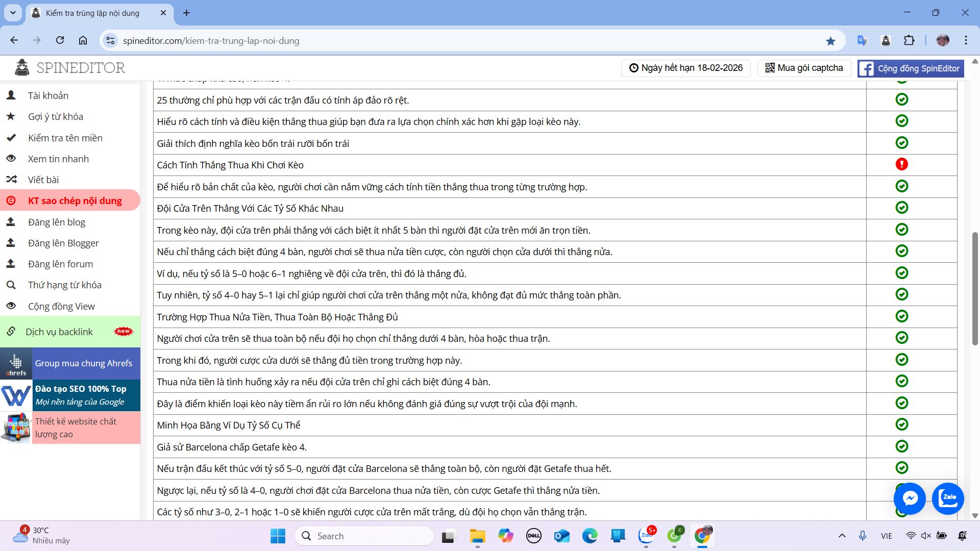This screenshot has width=980, height=551.
Task: Click "Dịch vụ backlink" sidebar link
Action: tap(59, 332)
